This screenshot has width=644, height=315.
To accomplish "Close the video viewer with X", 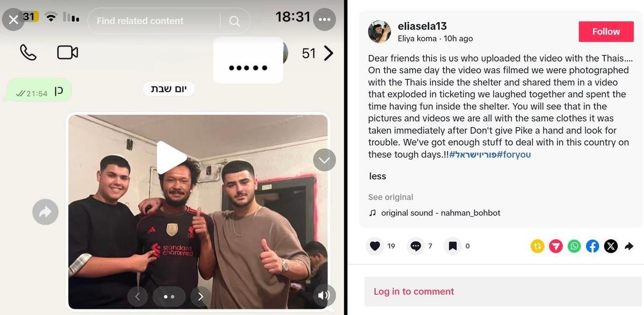I will [x=14, y=20].
